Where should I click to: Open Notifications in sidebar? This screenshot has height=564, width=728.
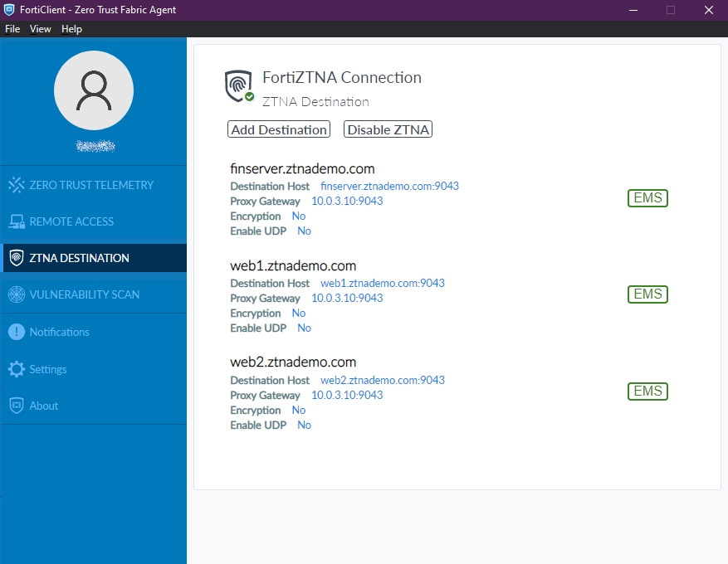click(93, 332)
